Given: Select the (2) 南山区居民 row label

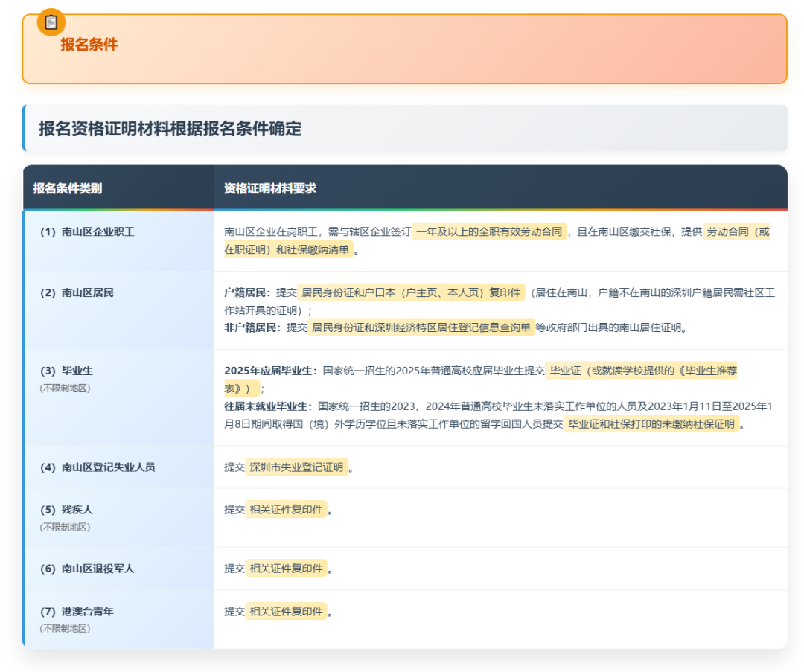Looking at the screenshot, I should point(77,292).
